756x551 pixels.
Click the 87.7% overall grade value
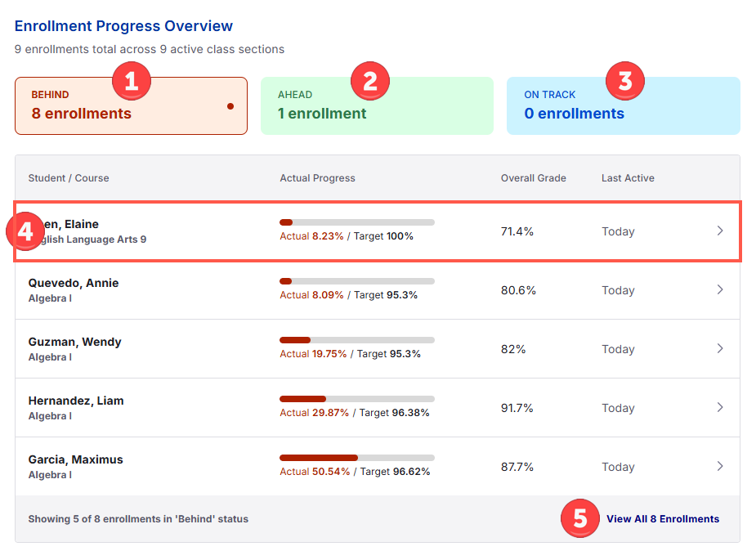click(x=517, y=467)
